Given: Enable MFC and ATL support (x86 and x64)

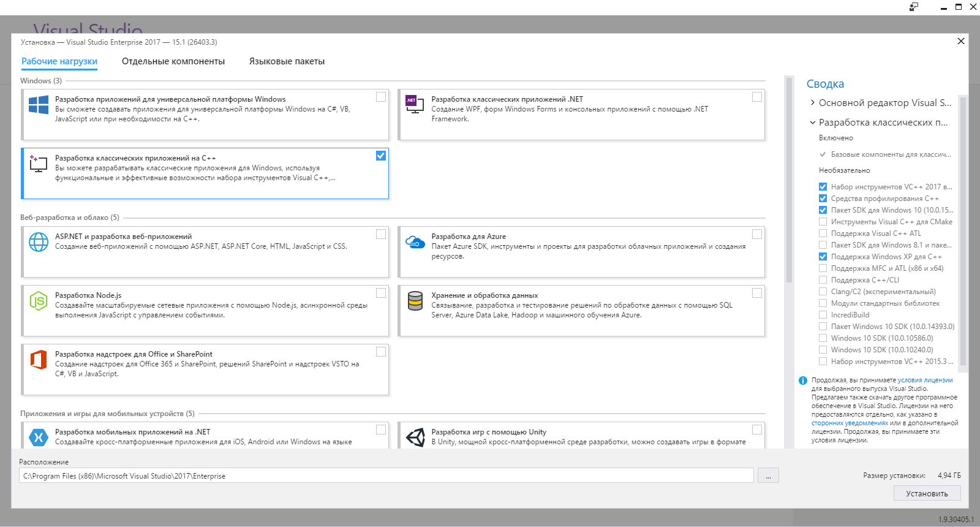Looking at the screenshot, I should click(x=823, y=268).
